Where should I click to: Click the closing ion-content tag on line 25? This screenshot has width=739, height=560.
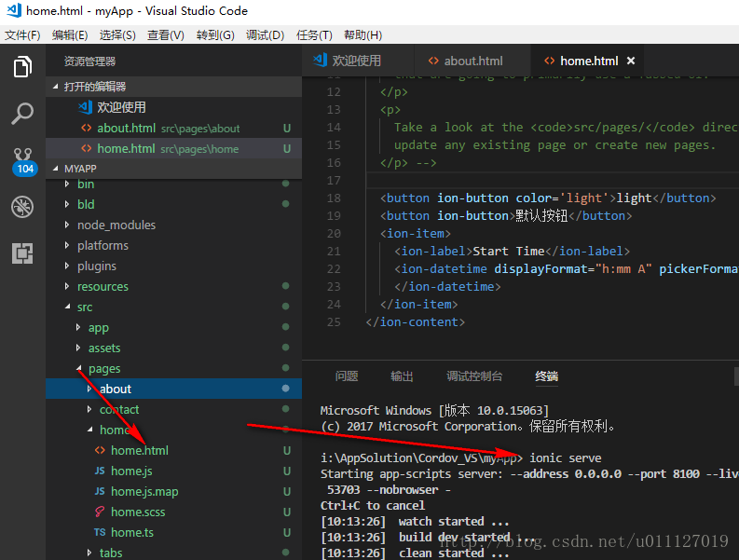(416, 322)
